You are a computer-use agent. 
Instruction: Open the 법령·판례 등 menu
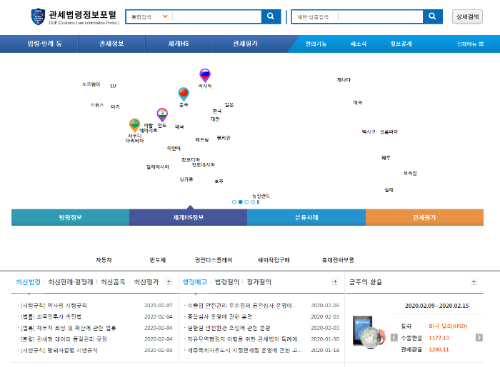44,44
